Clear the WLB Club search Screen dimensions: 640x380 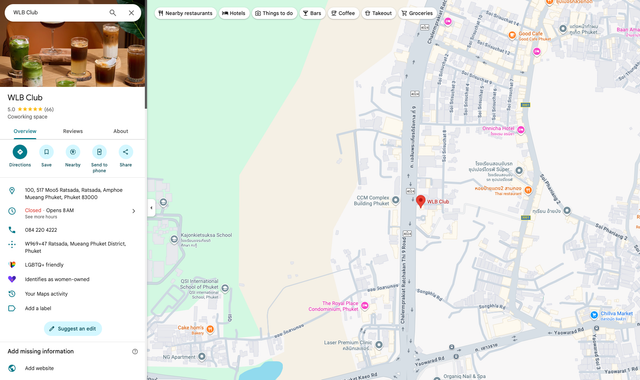pyautogui.click(x=131, y=13)
